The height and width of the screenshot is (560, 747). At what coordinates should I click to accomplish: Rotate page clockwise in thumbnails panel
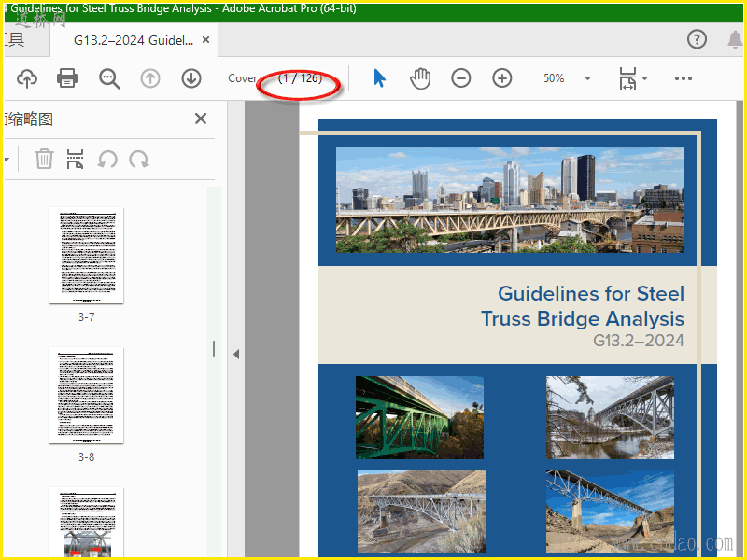(139, 159)
